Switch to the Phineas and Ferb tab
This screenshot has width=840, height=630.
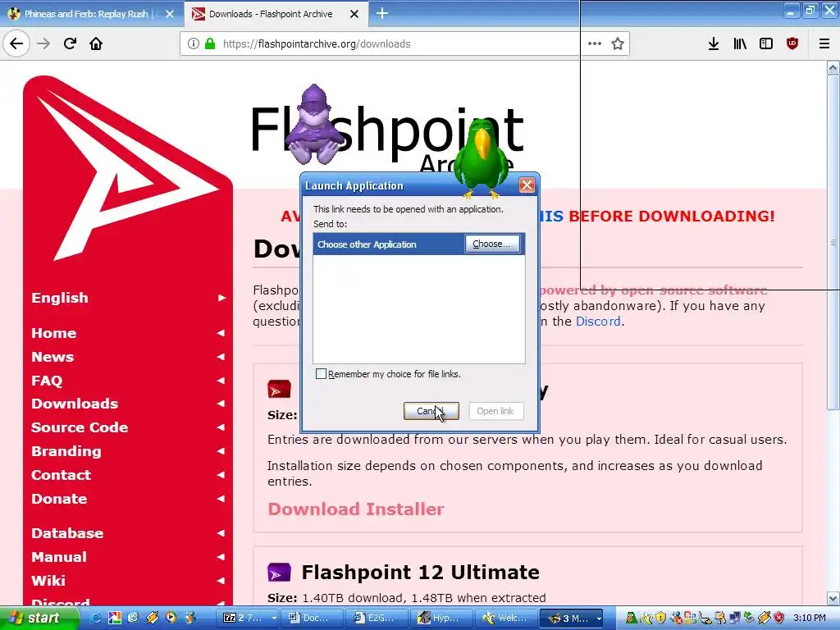85,14
